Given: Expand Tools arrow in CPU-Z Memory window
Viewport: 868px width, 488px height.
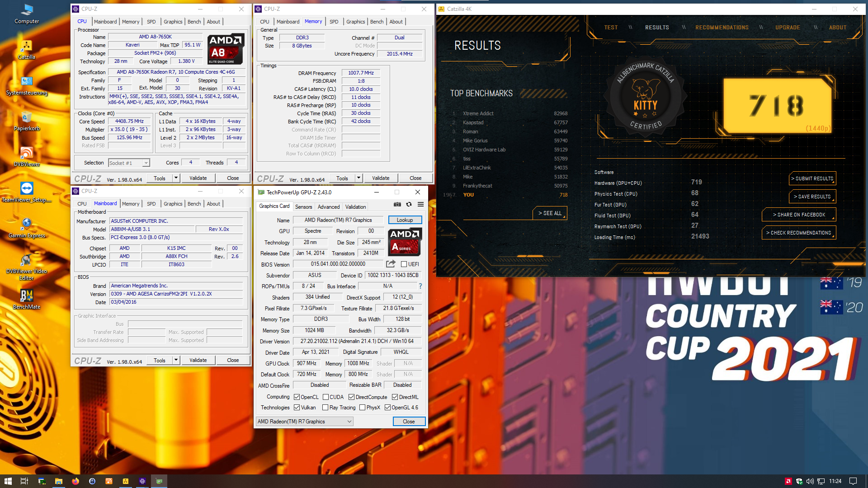Looking at the screenshot, I should (x=359, y=178).
